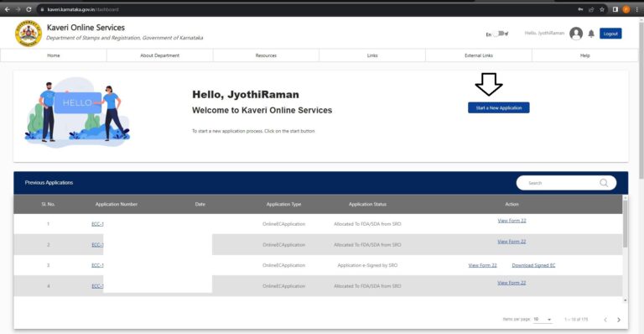644x334 pixels.
Task: View Form 22 for row 1
Action: (x=512, y=221)
